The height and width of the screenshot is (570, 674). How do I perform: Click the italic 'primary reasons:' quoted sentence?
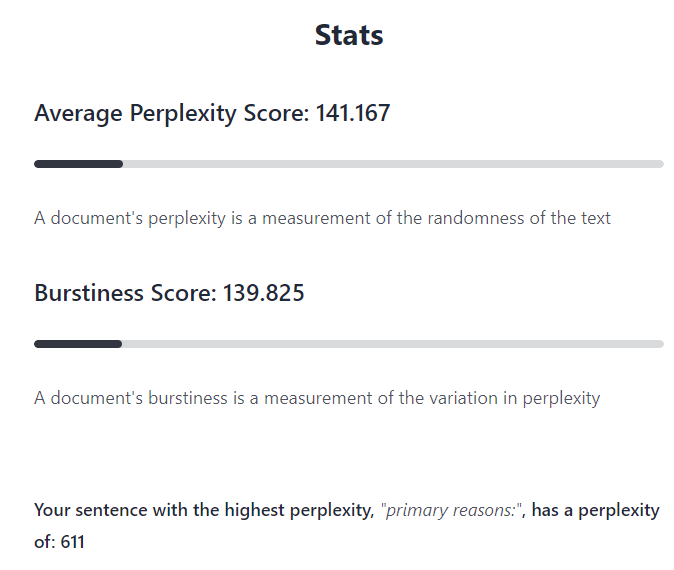click(452, 510)
